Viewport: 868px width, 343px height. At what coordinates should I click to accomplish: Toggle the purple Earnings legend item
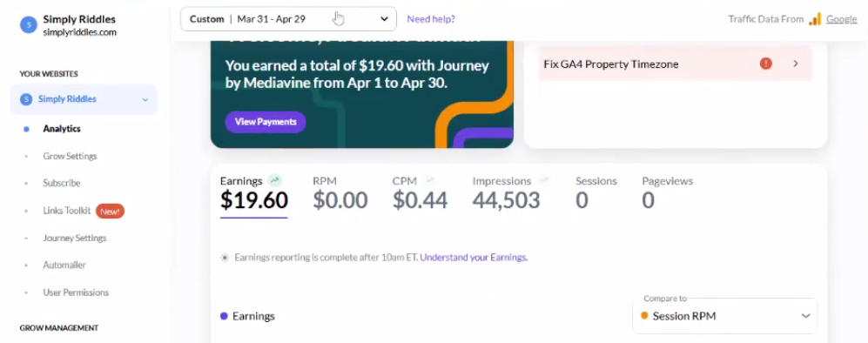coord(247,316)
